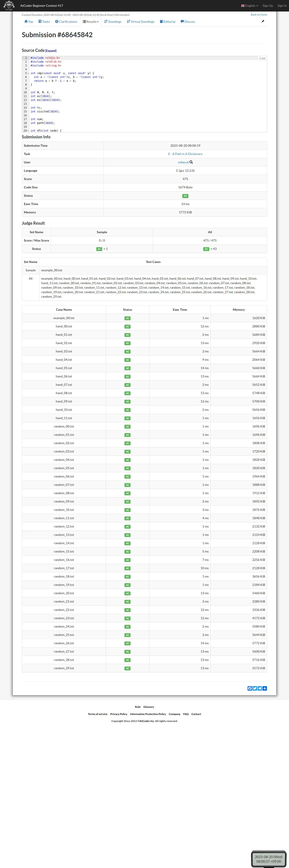Open the Information Protection Policy link
289x868 pixels.
(x=148, y=714)
